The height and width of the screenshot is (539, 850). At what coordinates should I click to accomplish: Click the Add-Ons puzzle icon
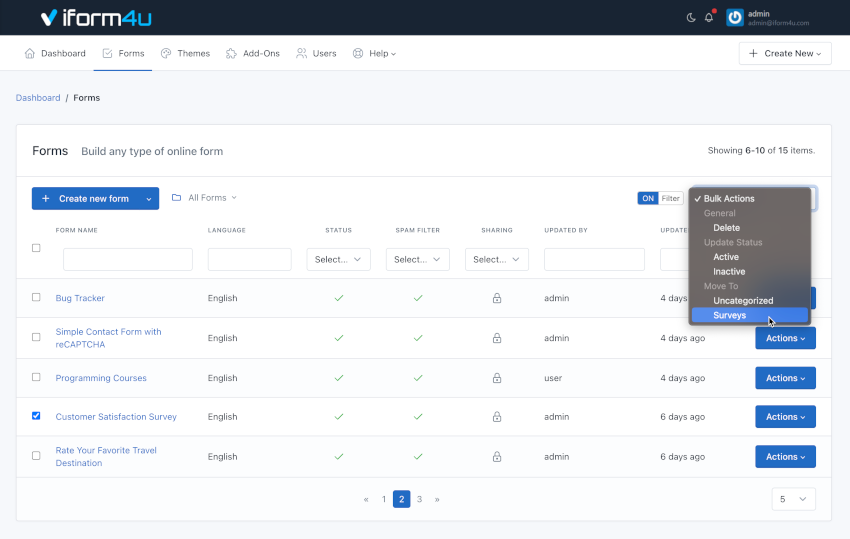231,53
